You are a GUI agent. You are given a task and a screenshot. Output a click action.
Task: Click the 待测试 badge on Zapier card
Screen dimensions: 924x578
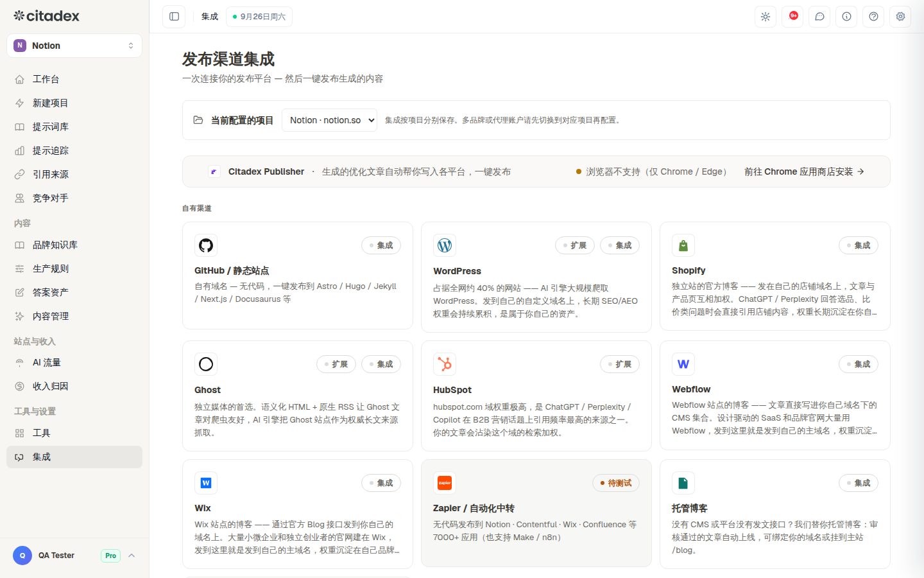(x=616, y=483)
